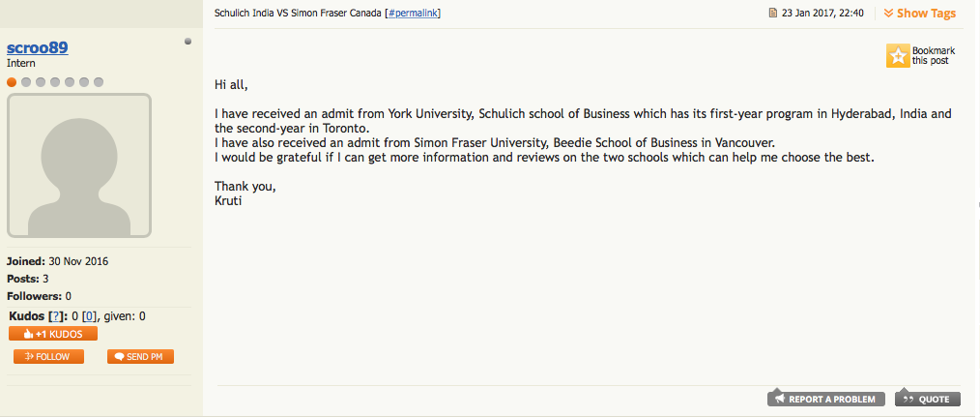Click scroo89's default avatar image
980x417 pixels.
pyautogui.click(x=79, y=165)
